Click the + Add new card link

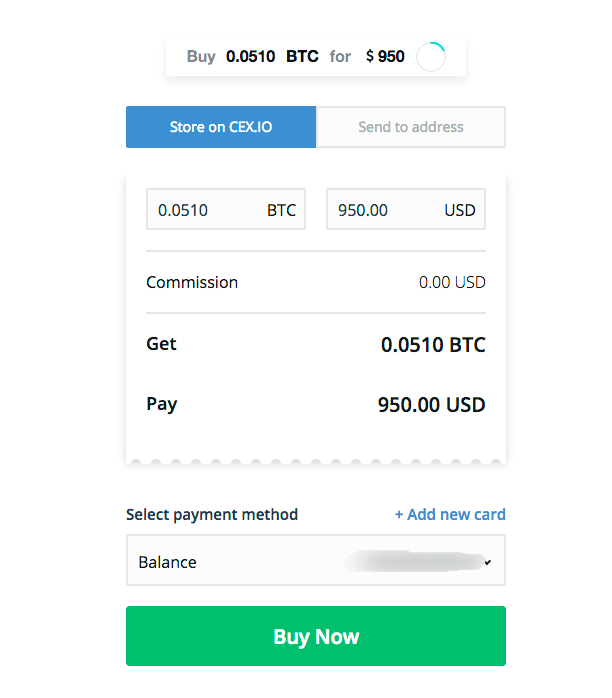click(450, 514)
